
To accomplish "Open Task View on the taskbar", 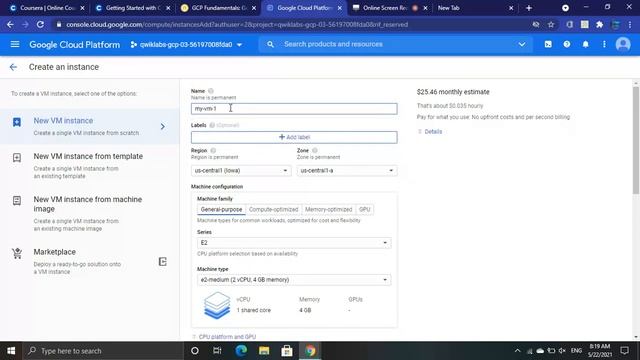I will tap(217, 351).
